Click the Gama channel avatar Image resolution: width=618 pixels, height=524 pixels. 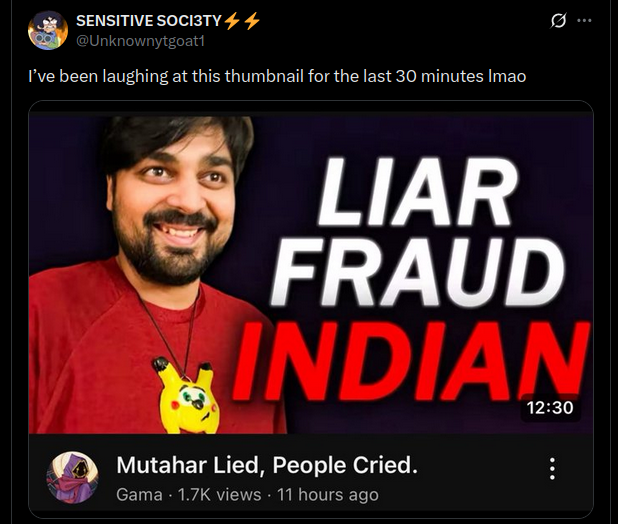pos(72,478)
